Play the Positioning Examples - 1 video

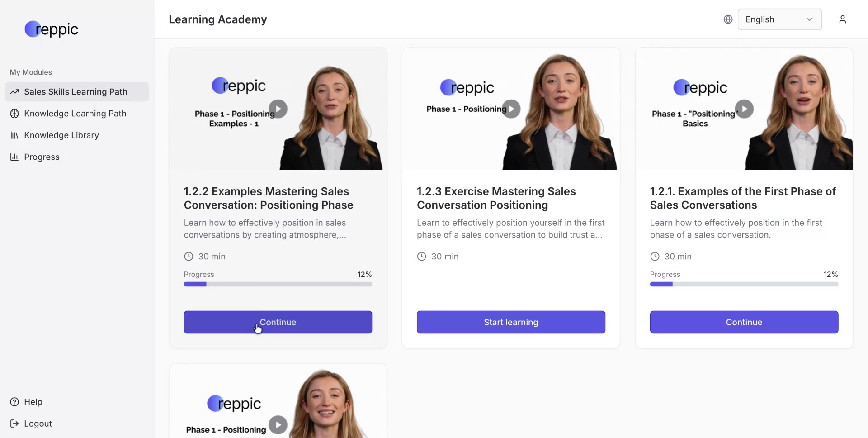point(278,109)
